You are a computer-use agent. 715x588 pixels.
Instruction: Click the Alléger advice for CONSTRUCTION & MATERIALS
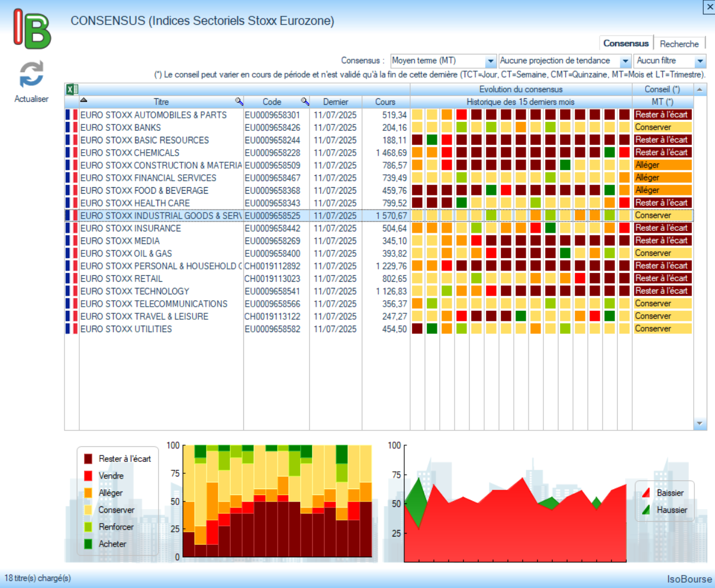pyautogui.click(x=662, y=165)
